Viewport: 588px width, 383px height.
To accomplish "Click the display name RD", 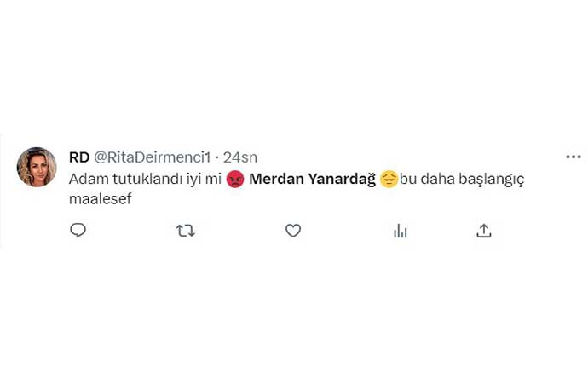I will point(78,157).
